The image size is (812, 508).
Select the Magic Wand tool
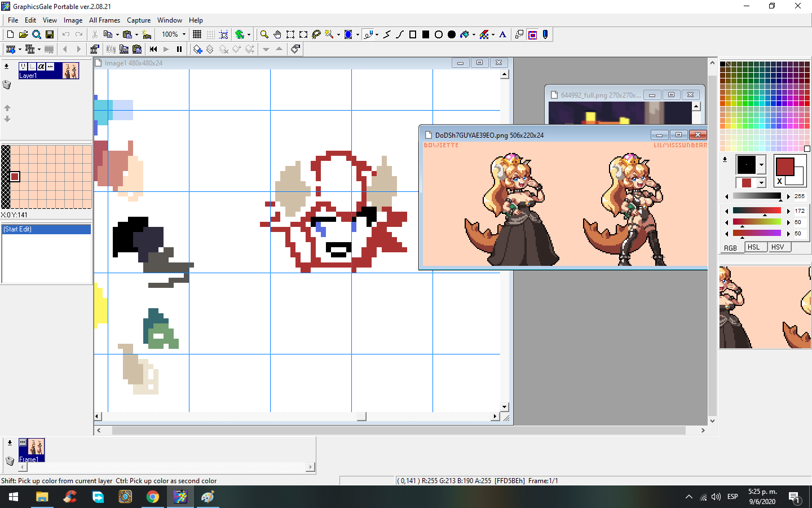[x=329, y=34]
